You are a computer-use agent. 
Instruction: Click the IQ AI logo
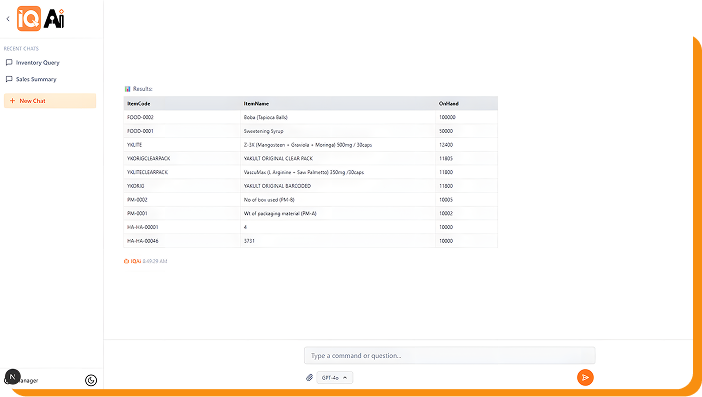(41, 18)
